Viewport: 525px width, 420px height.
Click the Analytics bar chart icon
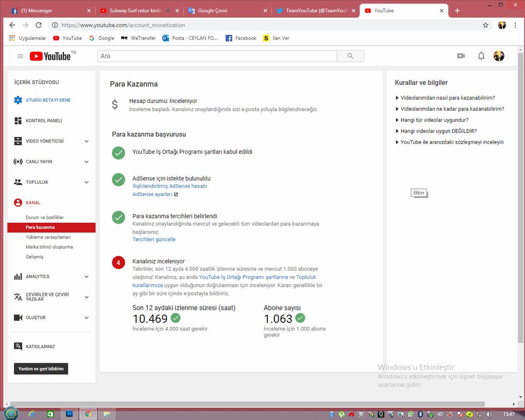(18, 276)
